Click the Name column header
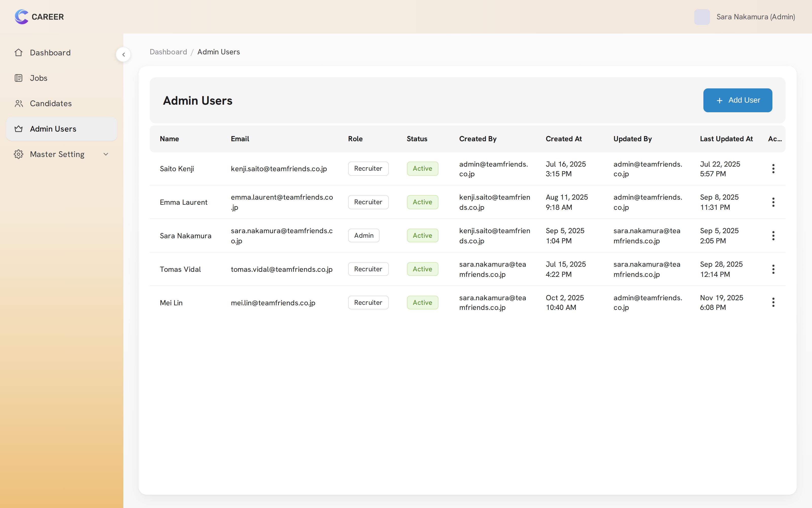812x508 pixels. 170,139
